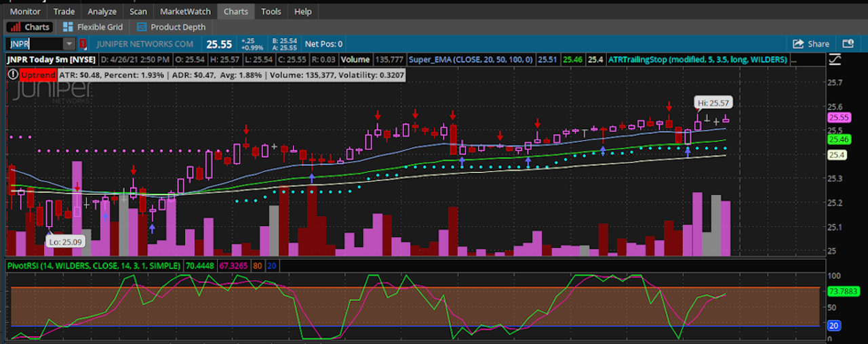Open the Tools tab
The height and width of the screenshot is (344, 868).
[x=271, y=12]
